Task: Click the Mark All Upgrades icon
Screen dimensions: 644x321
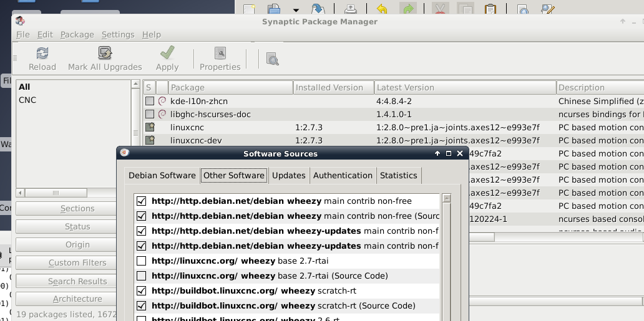Action: [x=105, y=54]
